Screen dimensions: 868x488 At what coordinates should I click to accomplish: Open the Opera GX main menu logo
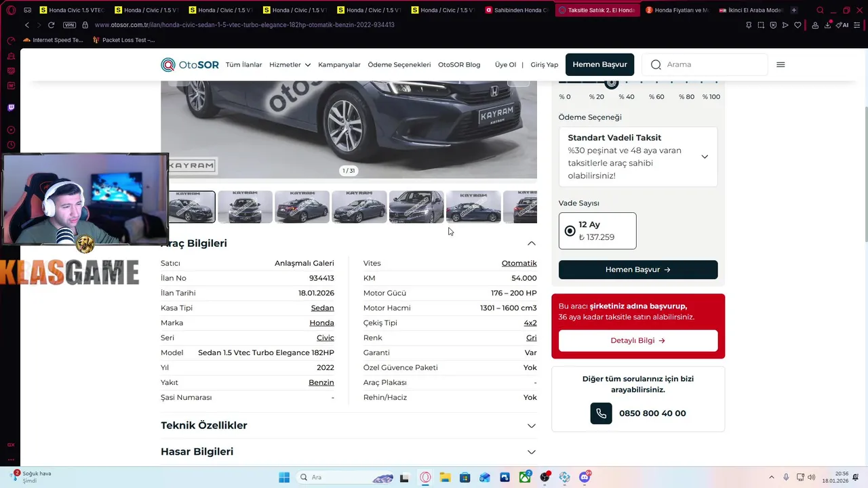[11, 10]
